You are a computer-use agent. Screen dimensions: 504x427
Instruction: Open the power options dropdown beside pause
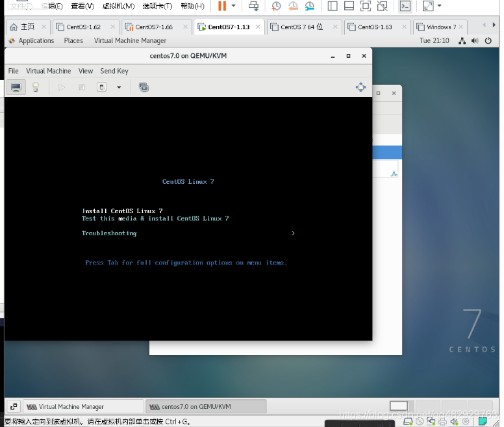tap(234, 6)
